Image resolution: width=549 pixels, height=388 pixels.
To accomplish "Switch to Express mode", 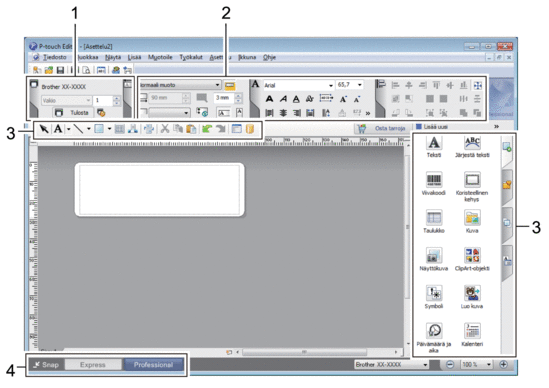I will tap(93, 365).
